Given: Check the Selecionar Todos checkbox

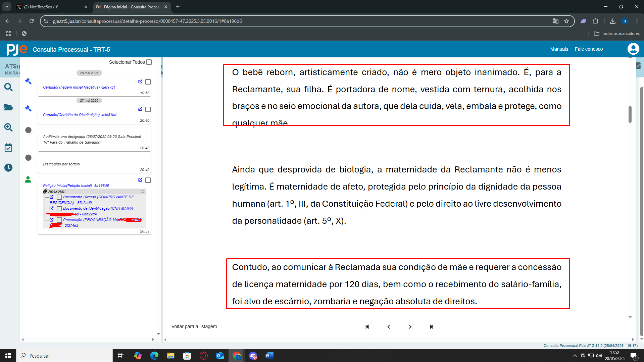Looking at the screenshot, I should [149, 62].
